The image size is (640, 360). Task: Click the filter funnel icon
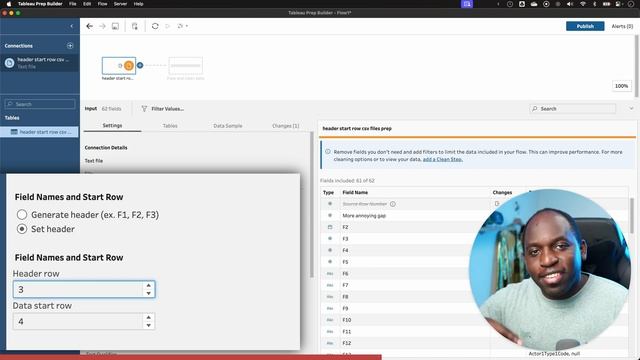(x=144, y=109)
